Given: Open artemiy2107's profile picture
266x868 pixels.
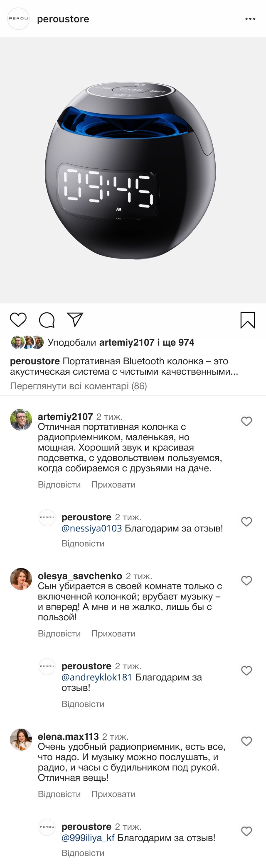Looking at the screenshot, I should 21,419.
